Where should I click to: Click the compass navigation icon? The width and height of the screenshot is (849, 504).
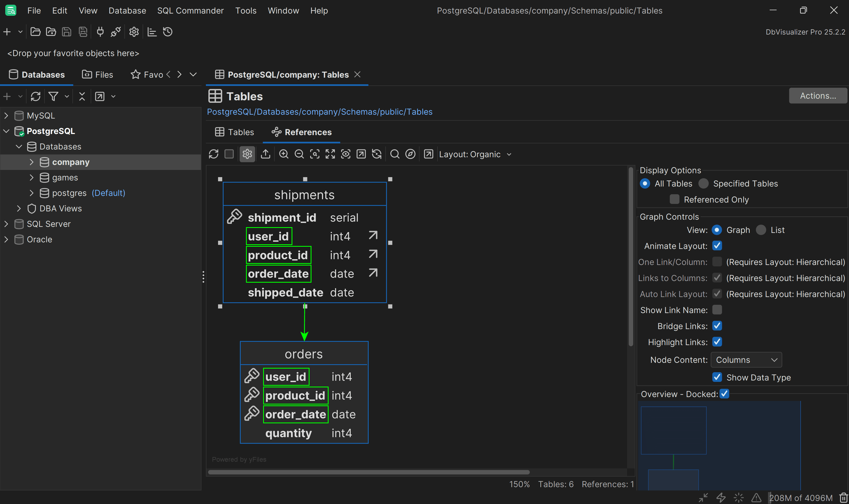410,154
